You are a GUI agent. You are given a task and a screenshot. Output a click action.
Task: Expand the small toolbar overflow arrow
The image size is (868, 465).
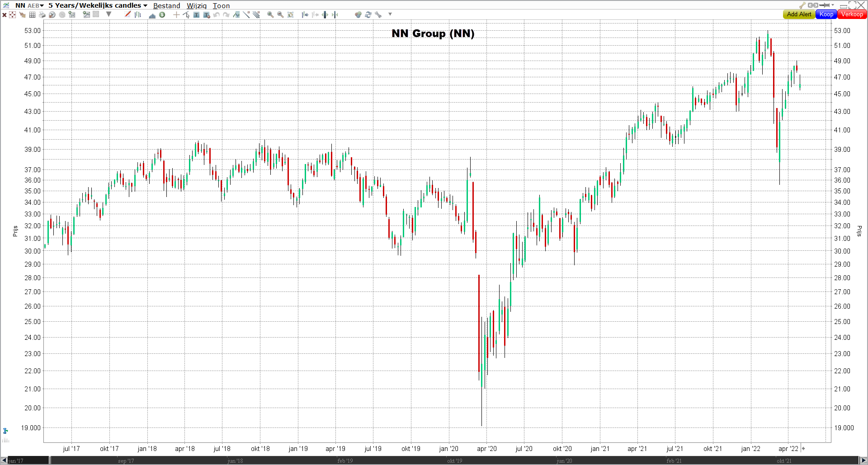[390, 14]
